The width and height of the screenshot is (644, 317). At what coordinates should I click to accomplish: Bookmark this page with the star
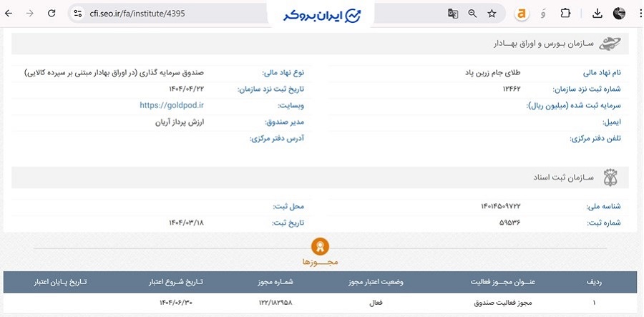point(492,14)
